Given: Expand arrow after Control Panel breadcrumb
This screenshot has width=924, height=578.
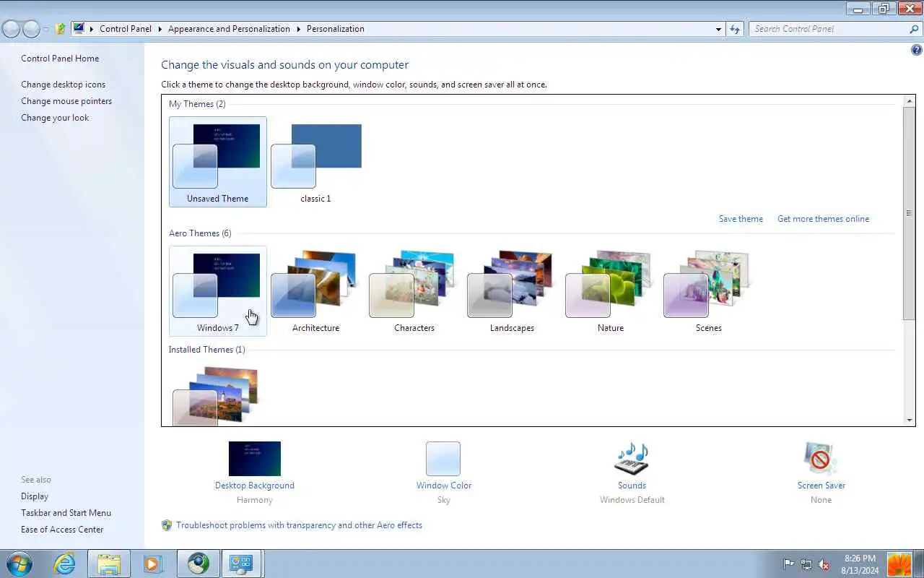Looking at the screenshot, I should (160, 29).
